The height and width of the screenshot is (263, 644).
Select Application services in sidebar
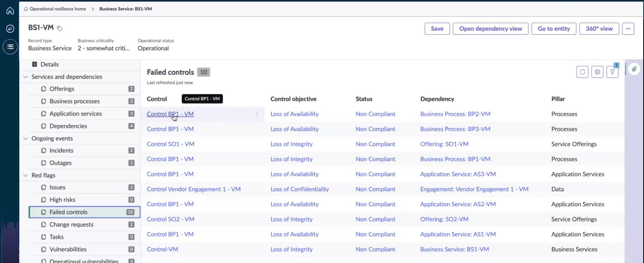(84, 113)
